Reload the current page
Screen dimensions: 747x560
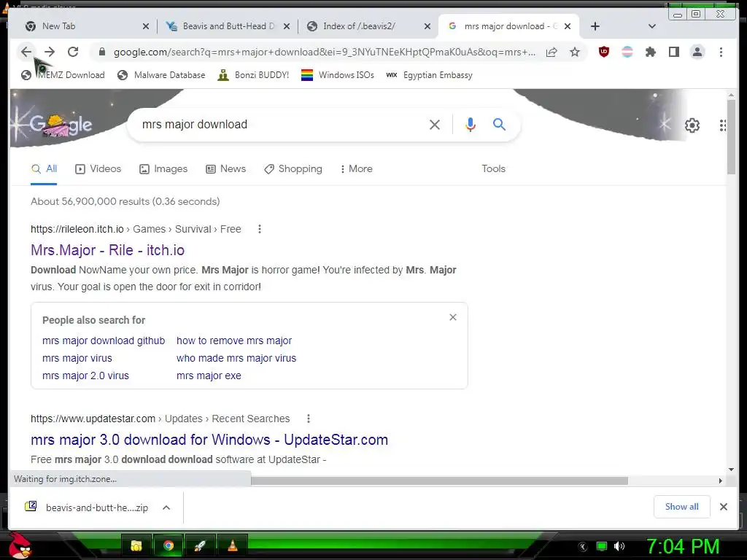(73, 52)
